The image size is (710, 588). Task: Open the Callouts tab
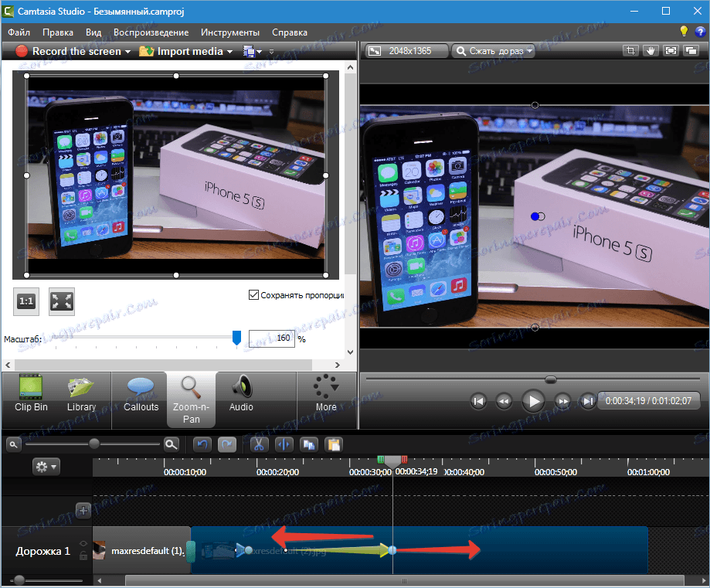(x=141, y=393)
